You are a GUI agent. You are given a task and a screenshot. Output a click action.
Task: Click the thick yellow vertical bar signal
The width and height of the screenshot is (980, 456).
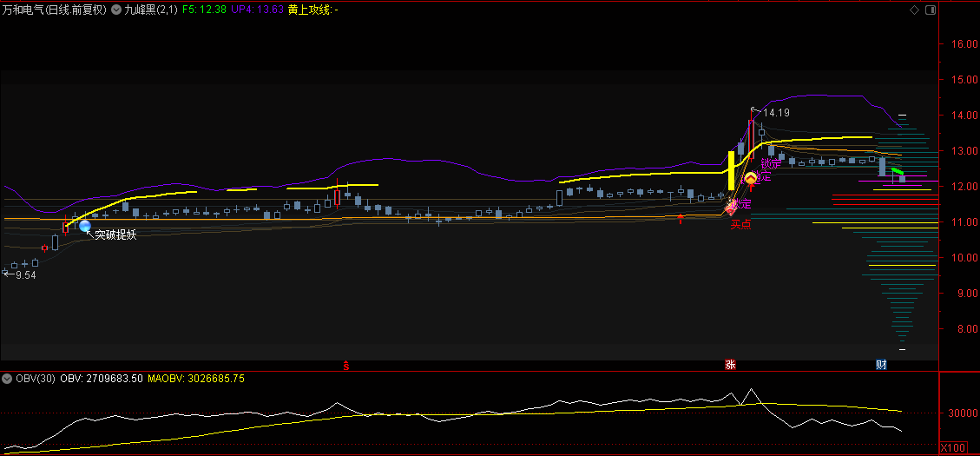[x=732, y=170]
